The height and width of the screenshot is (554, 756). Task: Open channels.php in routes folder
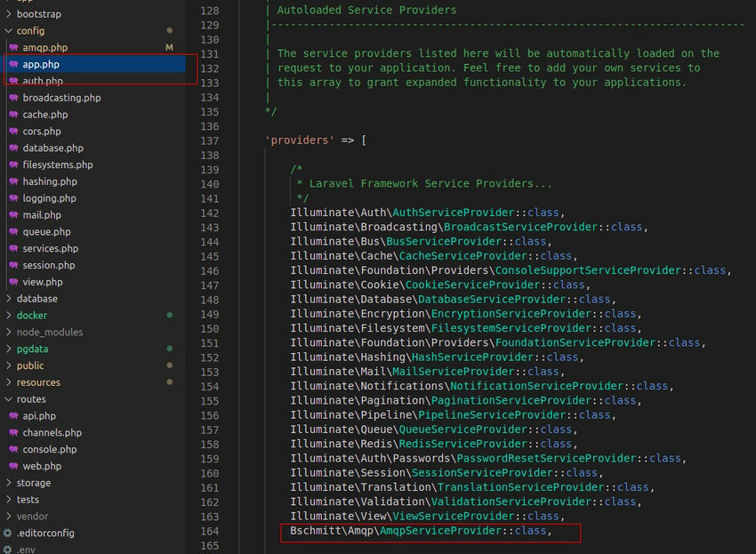pyautogui.click(x=52, y=432)
